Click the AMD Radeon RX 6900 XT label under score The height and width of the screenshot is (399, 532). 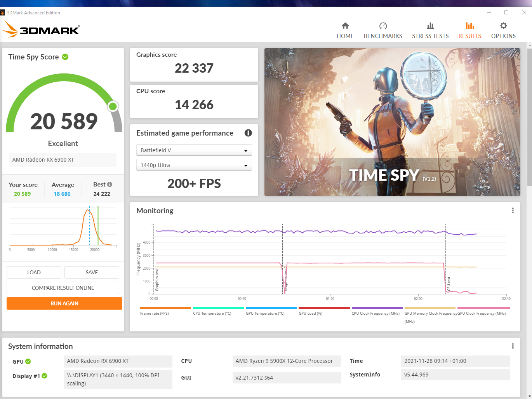63,160
